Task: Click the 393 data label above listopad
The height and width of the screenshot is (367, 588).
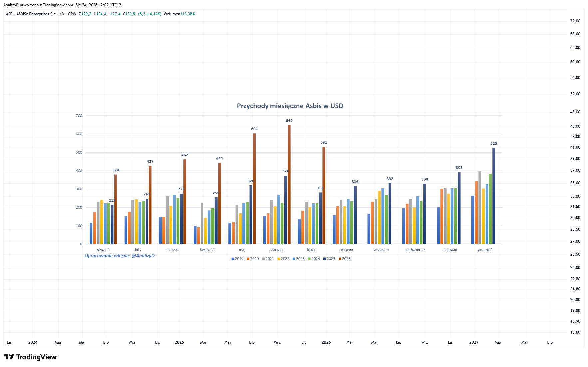Action: click(459, 168)
